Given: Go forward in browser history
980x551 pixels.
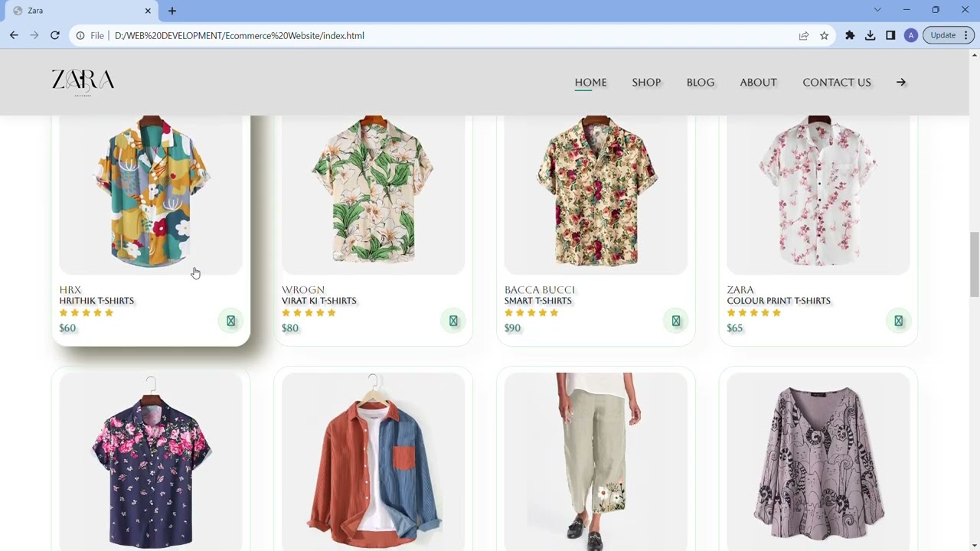Looking at the screenshot, I should [x=34, y=35].
